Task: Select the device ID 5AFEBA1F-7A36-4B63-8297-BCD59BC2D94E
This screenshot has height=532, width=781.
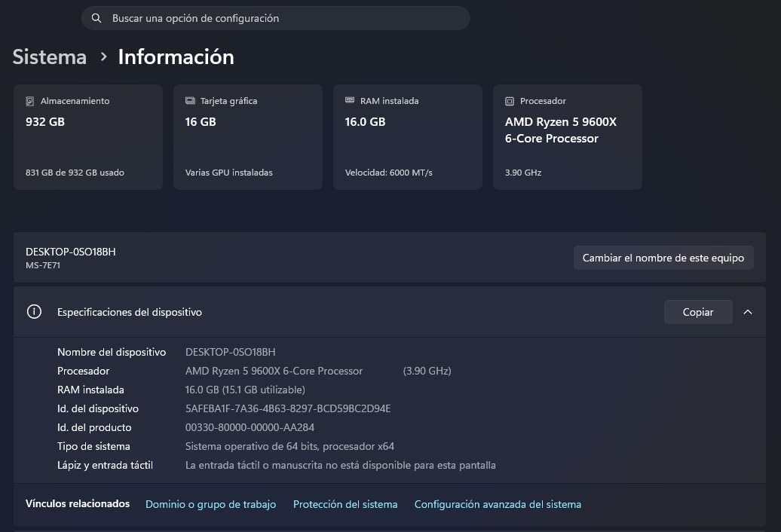Action: tap(288, 408)
